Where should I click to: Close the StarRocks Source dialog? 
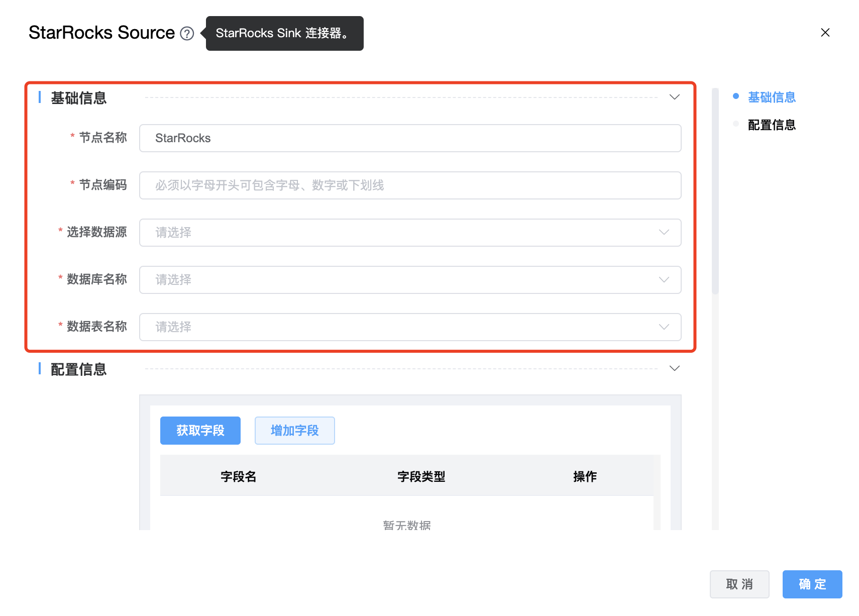[x=825, y=33]
